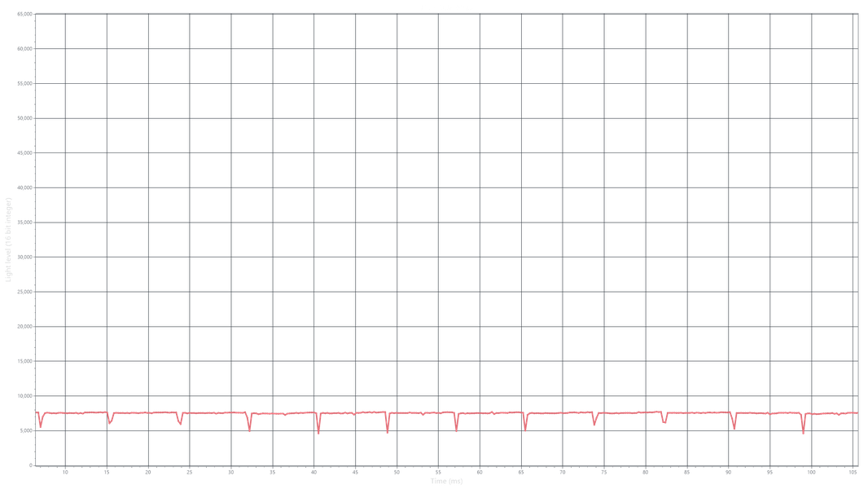868x489 pixels.
Task: Select the 55 ms time axis label
Action: click(438, 473)
